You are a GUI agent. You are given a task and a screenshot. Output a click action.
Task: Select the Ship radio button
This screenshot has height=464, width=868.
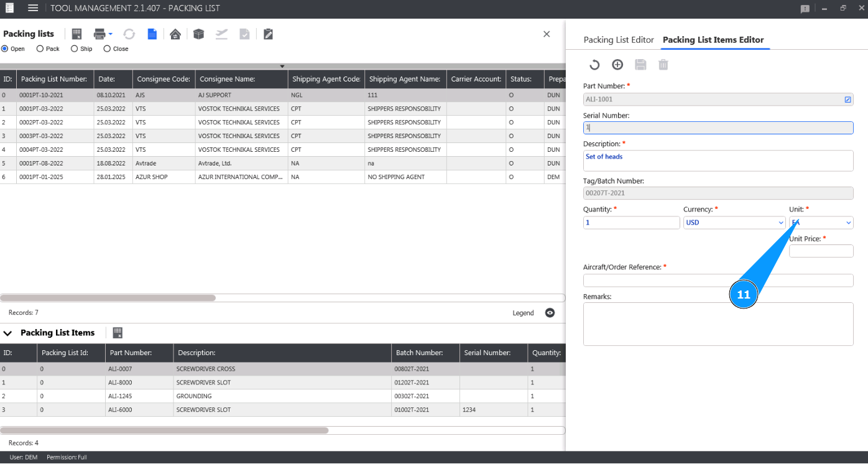[x=75, y=49]
